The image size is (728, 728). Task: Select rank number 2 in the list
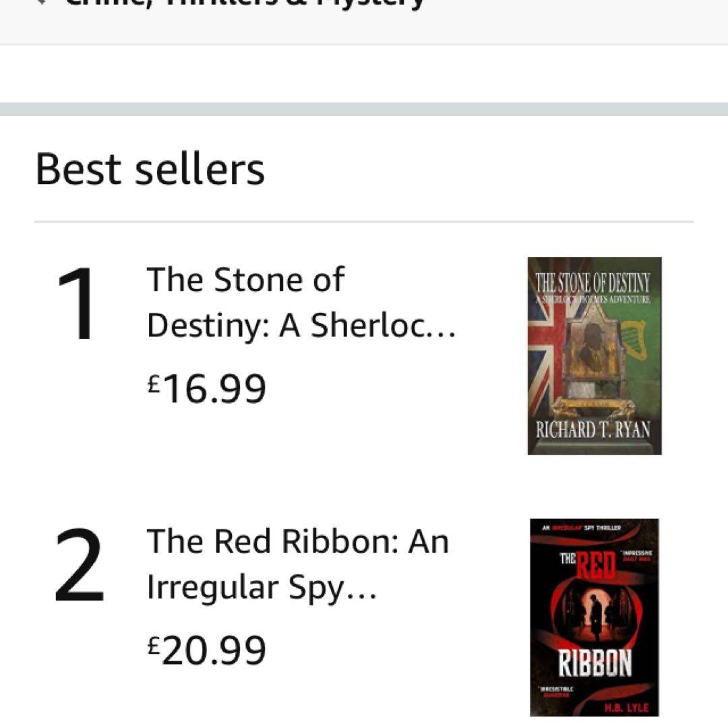tap(80, 566)
